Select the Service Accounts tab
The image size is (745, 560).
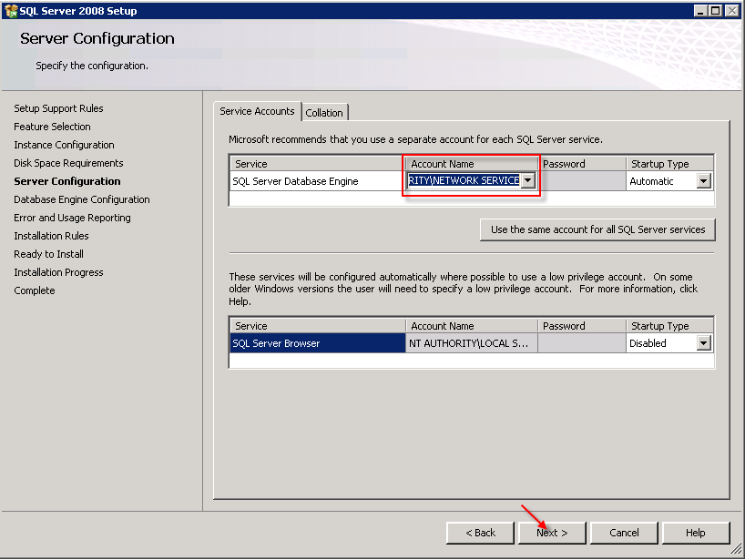(x=257, y=111)
